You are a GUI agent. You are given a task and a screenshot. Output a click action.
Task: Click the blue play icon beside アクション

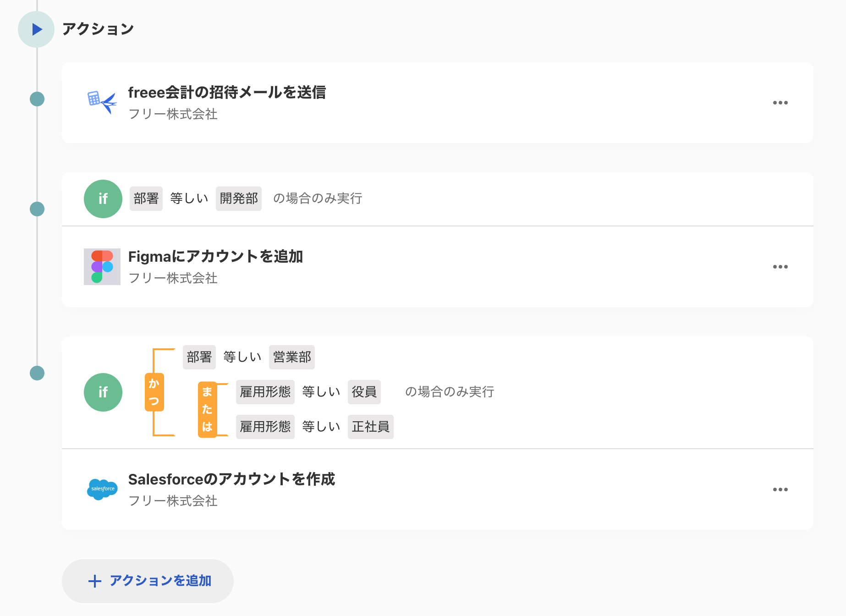tap(37, 29)
